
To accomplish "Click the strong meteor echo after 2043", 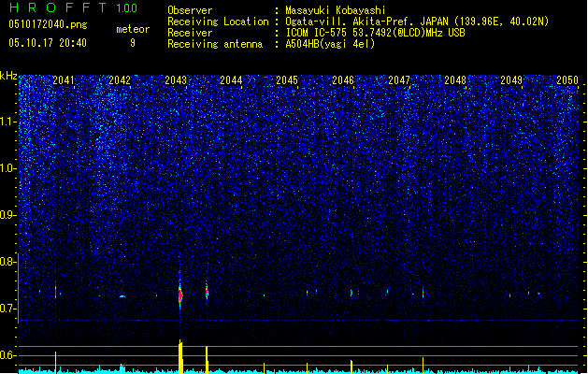I will [180, 295].
